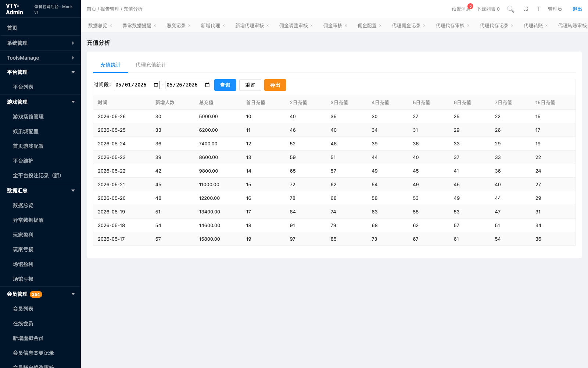Click the 查询 search button

click(225, 85)
